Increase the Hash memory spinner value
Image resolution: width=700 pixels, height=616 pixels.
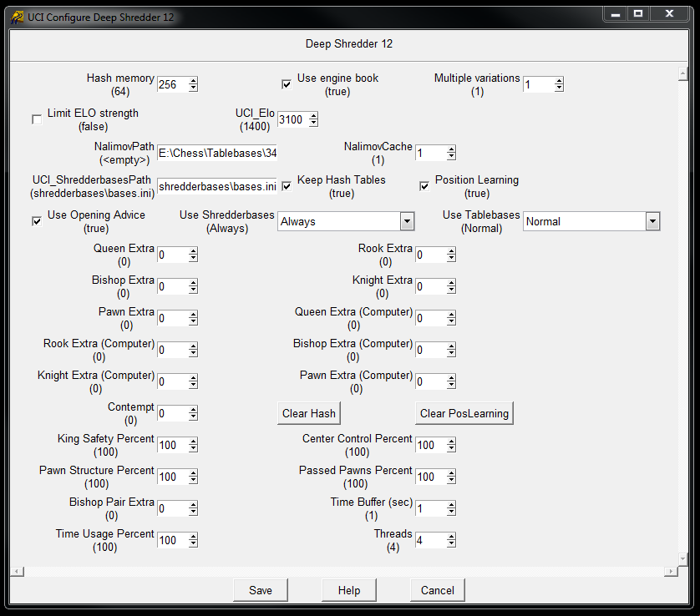pos(193,81)
